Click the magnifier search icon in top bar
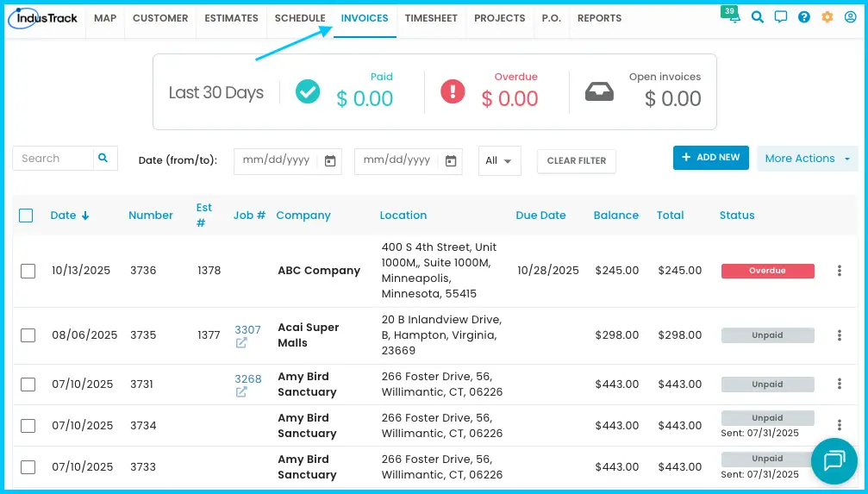 (x=758, y=17)
